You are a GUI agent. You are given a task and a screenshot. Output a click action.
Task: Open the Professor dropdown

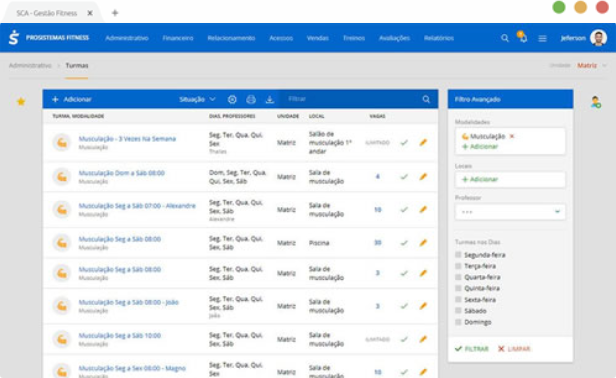click(x=510, y=212)
